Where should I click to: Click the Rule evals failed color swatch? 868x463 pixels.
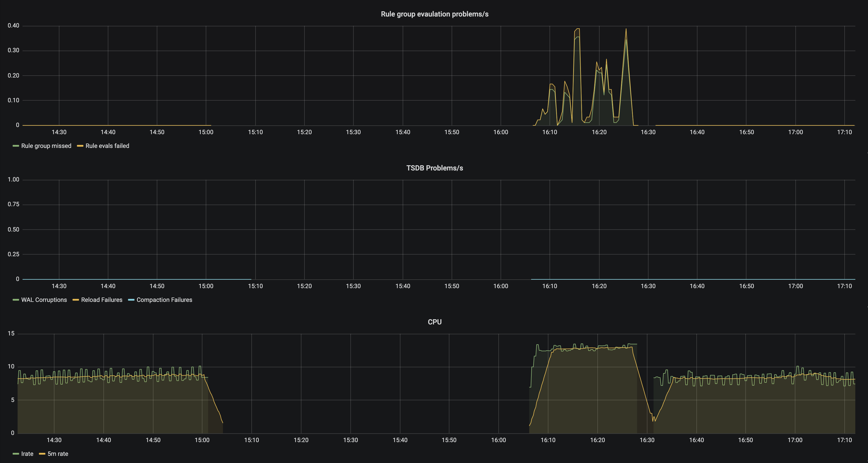click(x=80, y=146)
